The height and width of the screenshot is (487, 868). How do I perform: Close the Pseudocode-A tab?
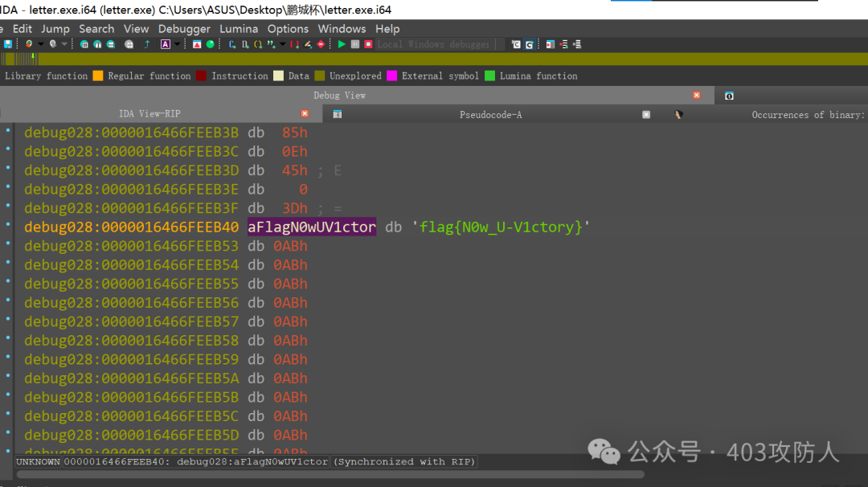[646, 115]
